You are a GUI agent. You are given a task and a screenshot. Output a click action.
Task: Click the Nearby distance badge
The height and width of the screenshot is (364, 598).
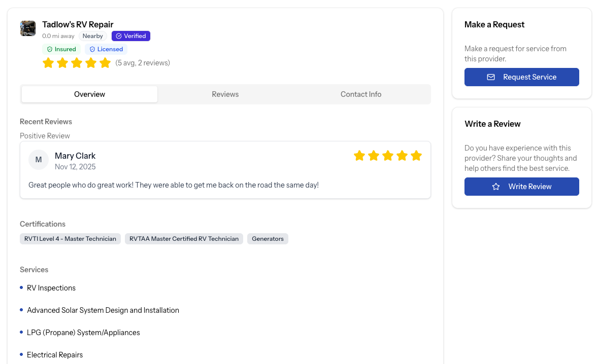(x=93, y=36)
